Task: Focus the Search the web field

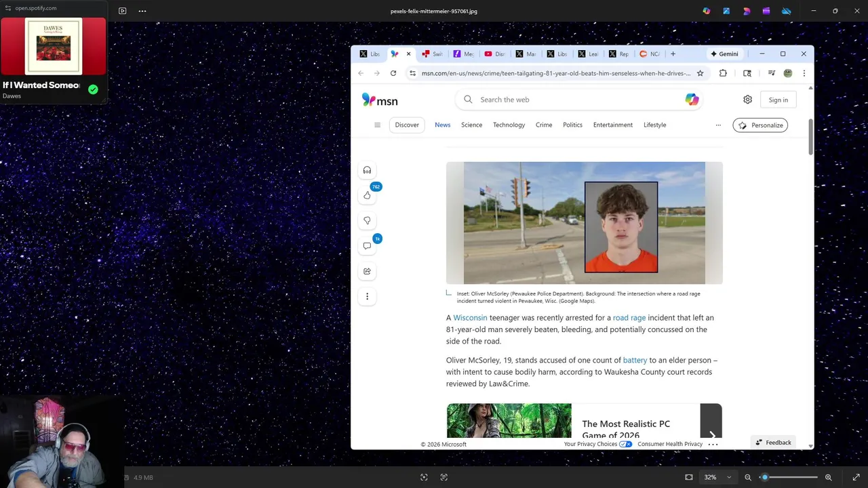Action: [x=579, y=100]
